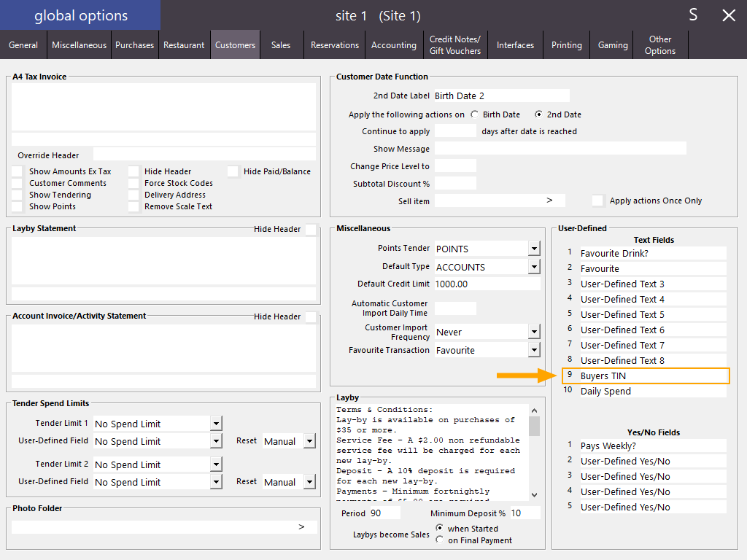The image size is (747, 560).
Task: Open the Tender Limit 1 spend limit dropdown
Action: (214, 423)
